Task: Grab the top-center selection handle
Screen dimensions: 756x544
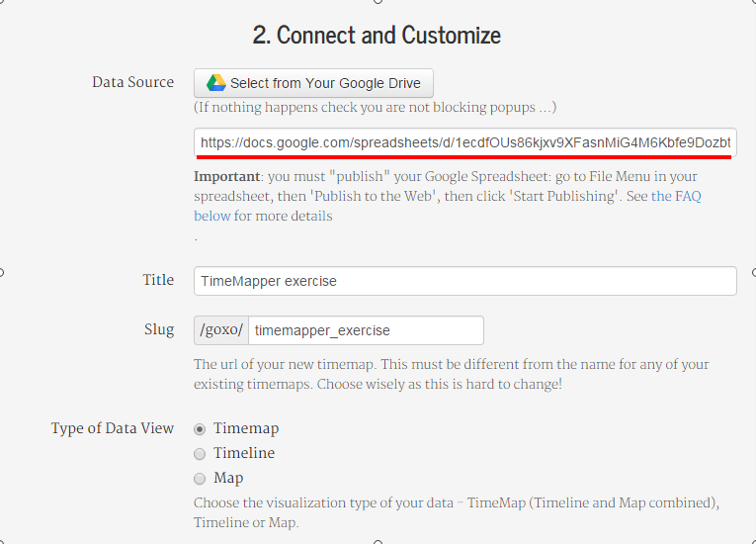Action: tap(378, 1)
